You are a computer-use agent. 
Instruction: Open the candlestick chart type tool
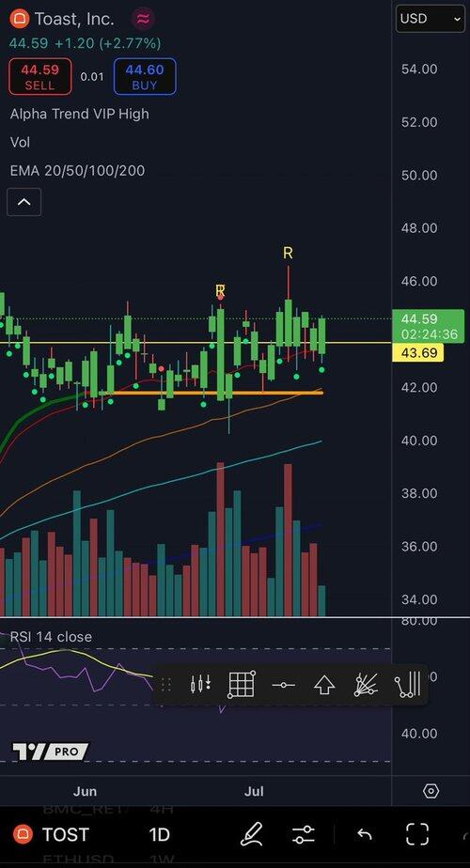click(200, 686)
